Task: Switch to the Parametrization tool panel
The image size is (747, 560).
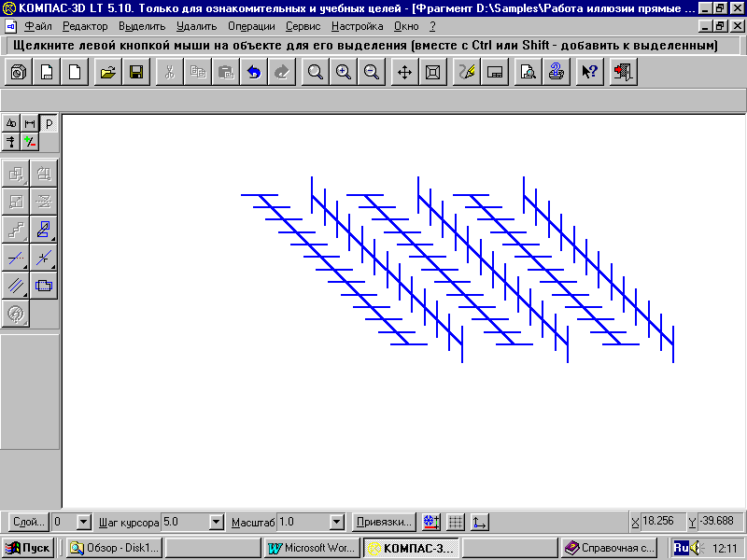Action: pyautogui.click(x=11, y=142)
